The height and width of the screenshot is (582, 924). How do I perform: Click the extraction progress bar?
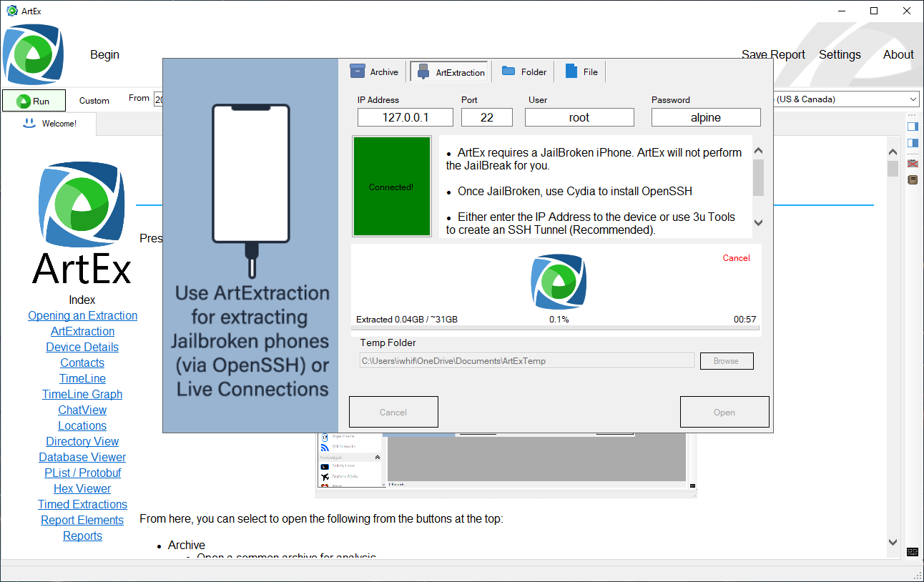click(556, 329)
